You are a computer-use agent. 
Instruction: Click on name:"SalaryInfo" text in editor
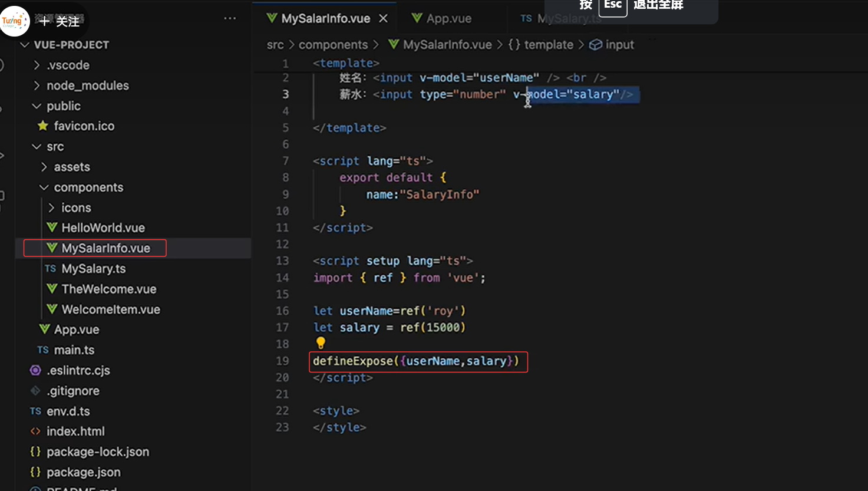(x=423, y=195)
